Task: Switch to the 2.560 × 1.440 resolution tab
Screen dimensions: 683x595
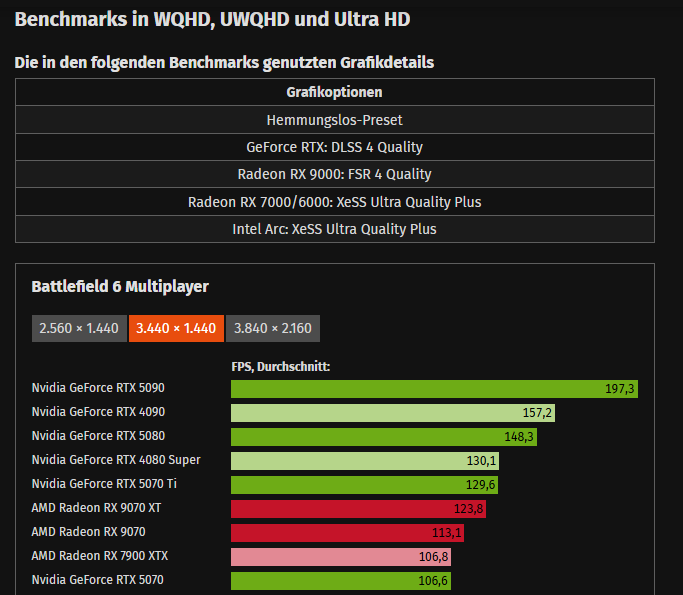Action: point(79,328)
